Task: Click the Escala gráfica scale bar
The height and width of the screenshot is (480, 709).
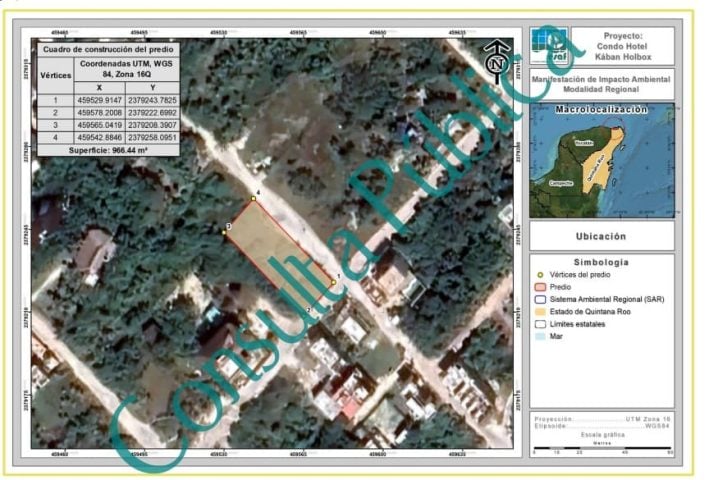Action: 602,448
